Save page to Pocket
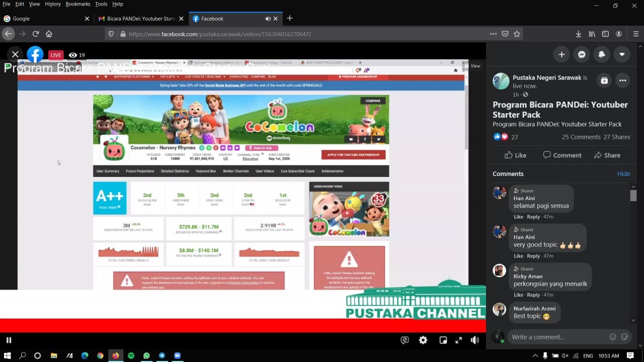Viewport: 644px width, 362px height. (x=505, y=34)
